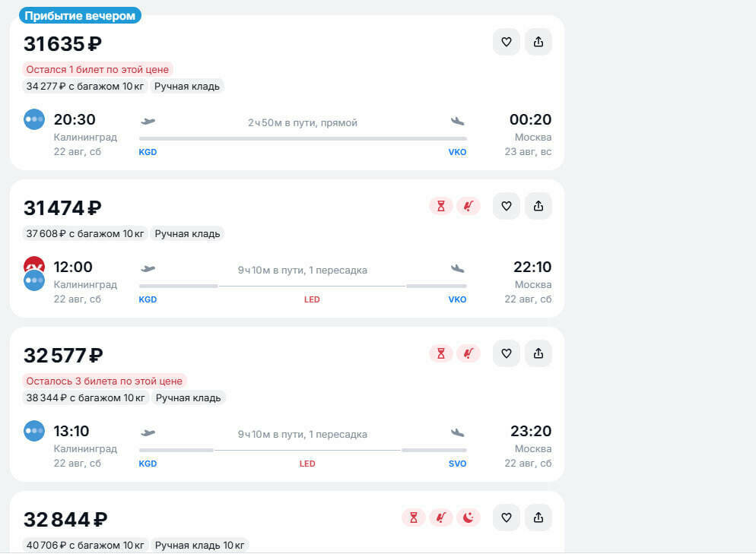Share the 31635₽ direct flight ticket
Viewport: 756px width, 554px height.
(538, 42)
